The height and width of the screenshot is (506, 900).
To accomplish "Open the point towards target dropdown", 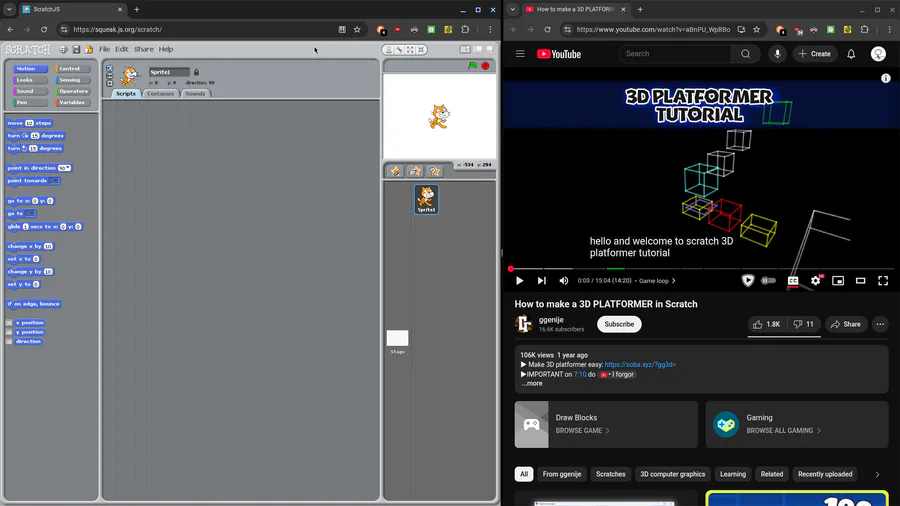I will click(x=54, y=181).
